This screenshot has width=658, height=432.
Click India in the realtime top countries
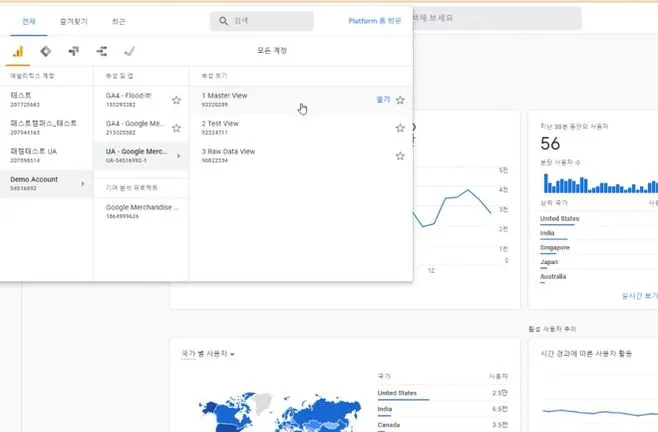pos(547,233)
